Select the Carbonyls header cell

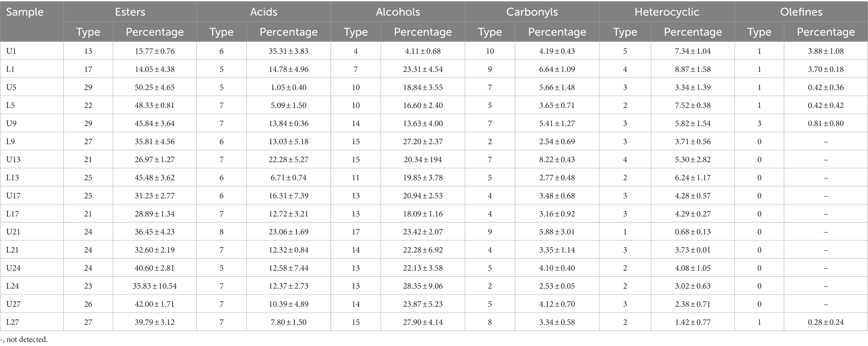coord(532,12)
